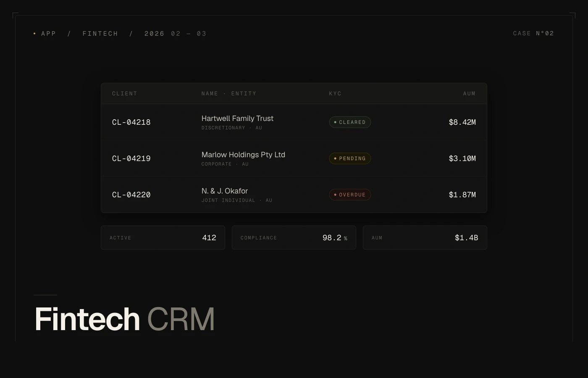Click the DISCRETIONARY · AU entity subtitle
This screenshot has height=378, width=588.
pos(232,128)
